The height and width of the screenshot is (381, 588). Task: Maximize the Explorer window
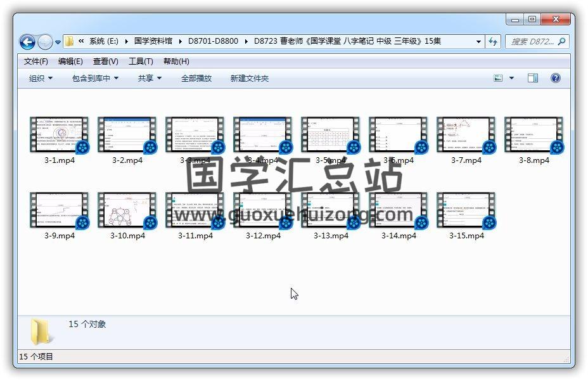pos(532,19)
